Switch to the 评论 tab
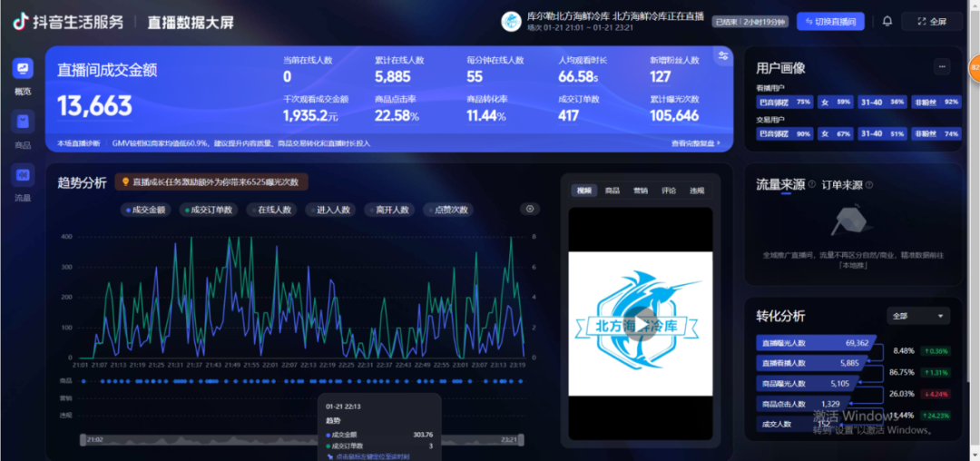 (669, 191)
